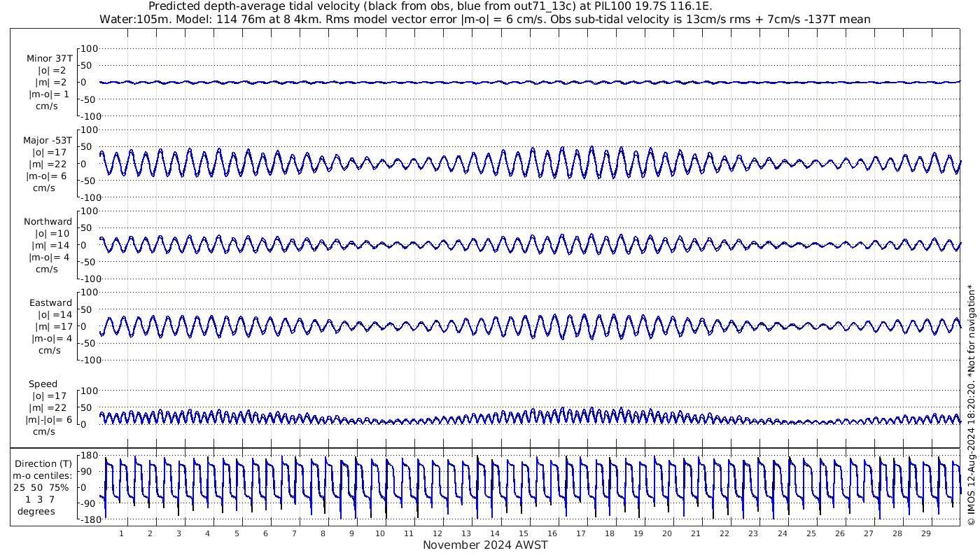Click day tick label '10' on the time axis

click(x=380, y=533)
